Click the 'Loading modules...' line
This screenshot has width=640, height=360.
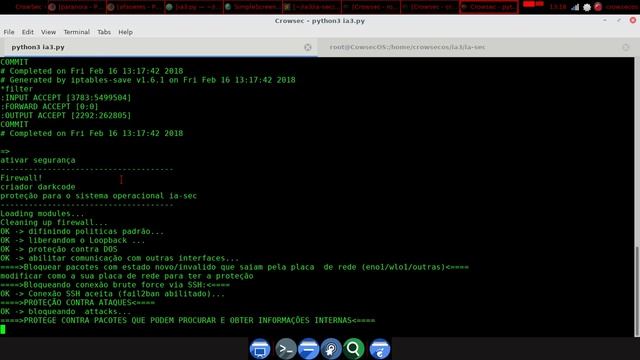click(42, 214)
